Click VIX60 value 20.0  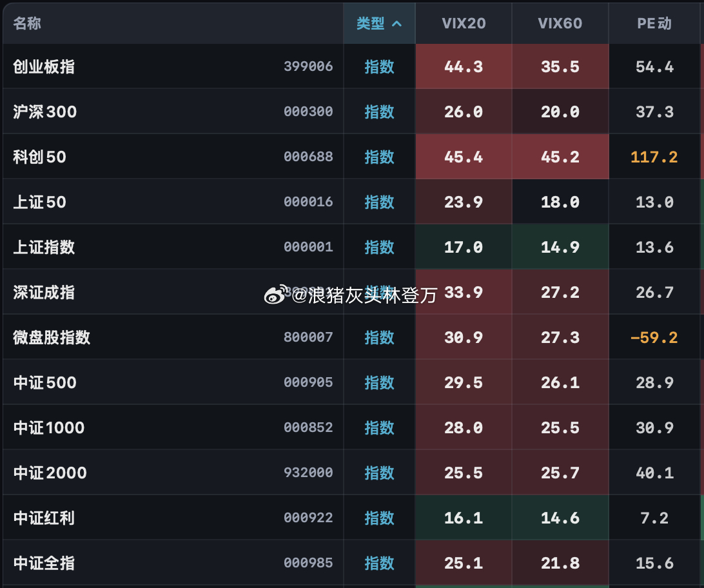(560, 112)
